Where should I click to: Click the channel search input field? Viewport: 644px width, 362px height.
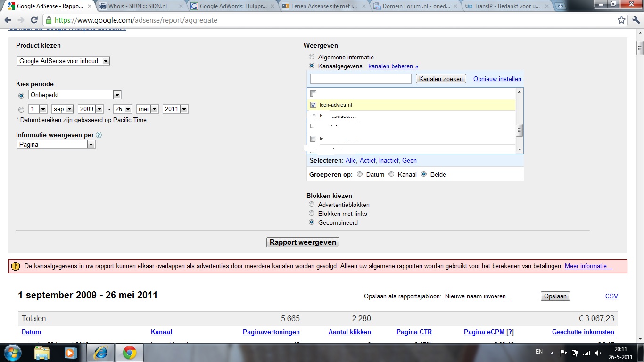(x=361, y=79)
